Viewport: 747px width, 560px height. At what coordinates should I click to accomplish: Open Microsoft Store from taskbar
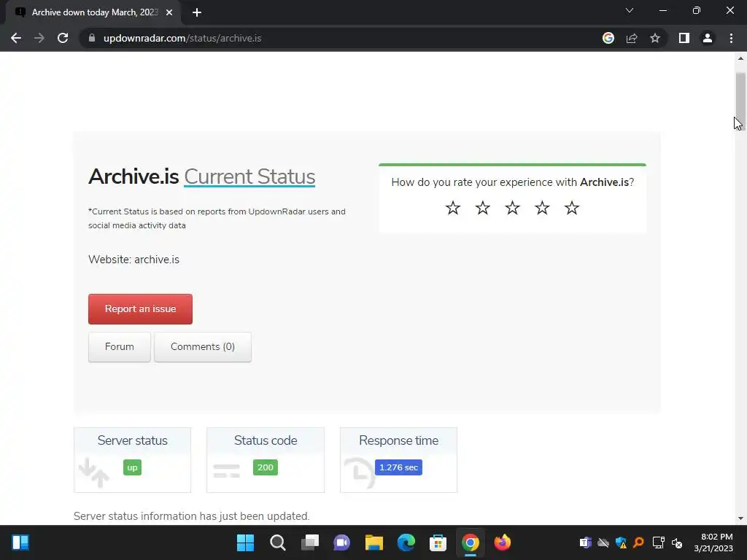(438, 542)
